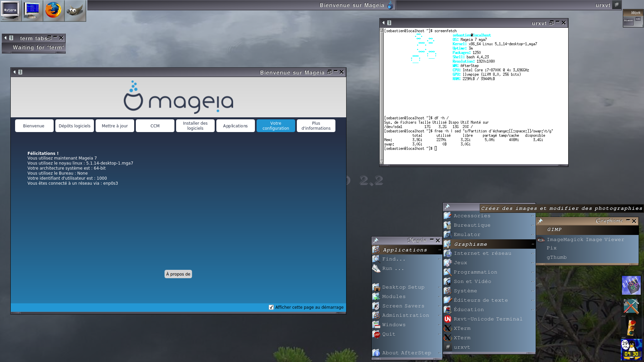Switch to the Applications tab in Mageia welcome

tap(235, 126)
